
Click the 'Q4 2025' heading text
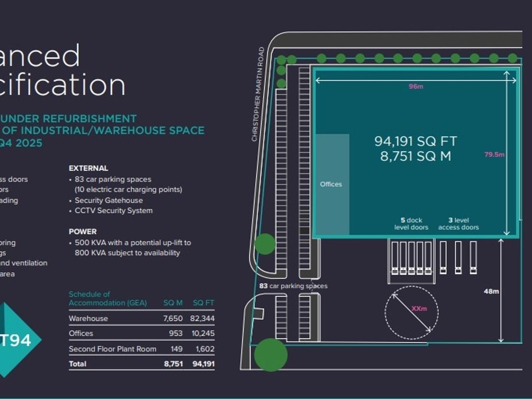coord(21,143)
